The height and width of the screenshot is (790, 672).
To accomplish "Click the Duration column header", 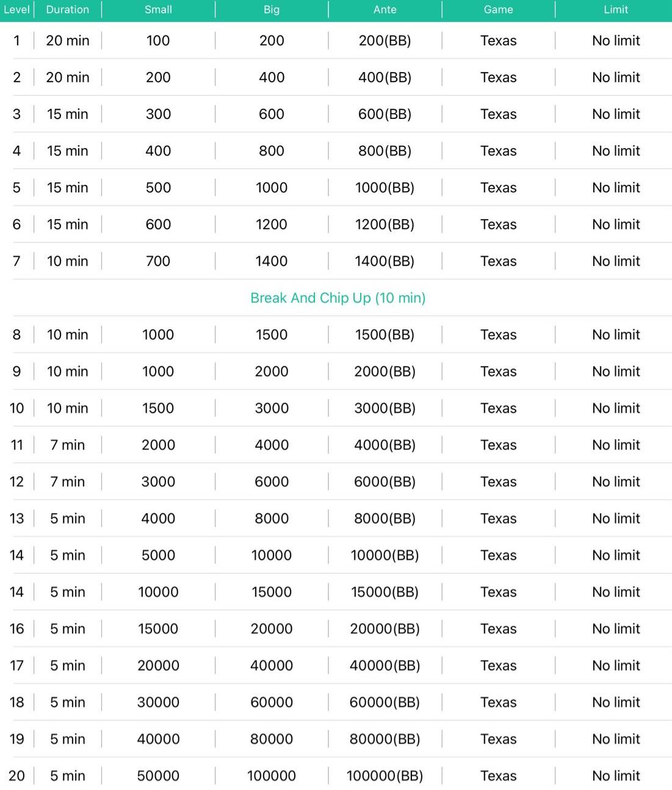I will 68,10.
